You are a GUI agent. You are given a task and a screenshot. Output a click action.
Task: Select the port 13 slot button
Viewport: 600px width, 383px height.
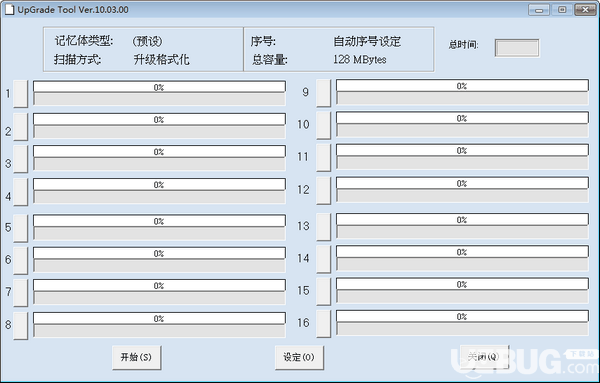click(324, 227)
